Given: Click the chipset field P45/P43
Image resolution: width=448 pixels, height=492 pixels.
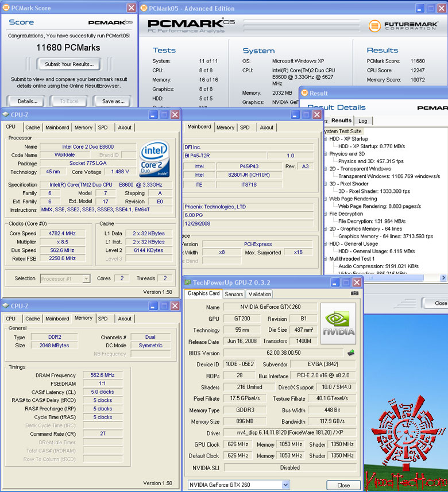Looking at the screenshot, I should (x=249, y=166).
